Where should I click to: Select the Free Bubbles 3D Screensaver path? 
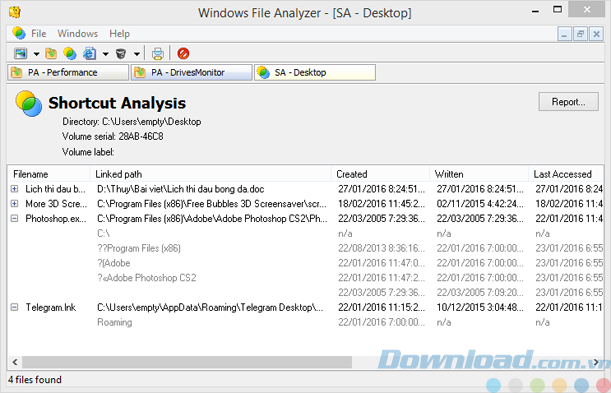[x=212, y=204]
